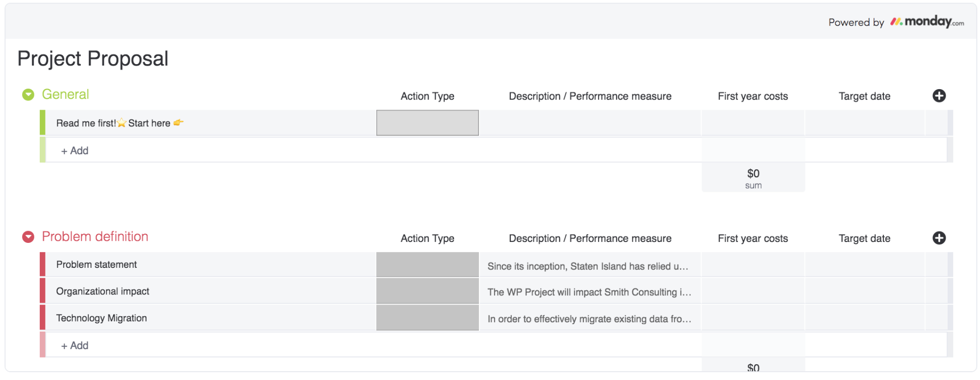The image size is (980, 380).
Task: Click Action Type header in General group
Action: (427, 96)
